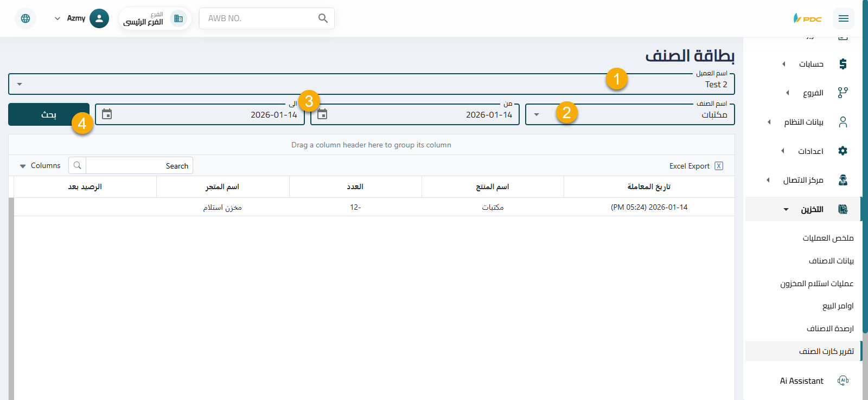
Task: Click the grid search magnifier icon
Action: (78, 166)
